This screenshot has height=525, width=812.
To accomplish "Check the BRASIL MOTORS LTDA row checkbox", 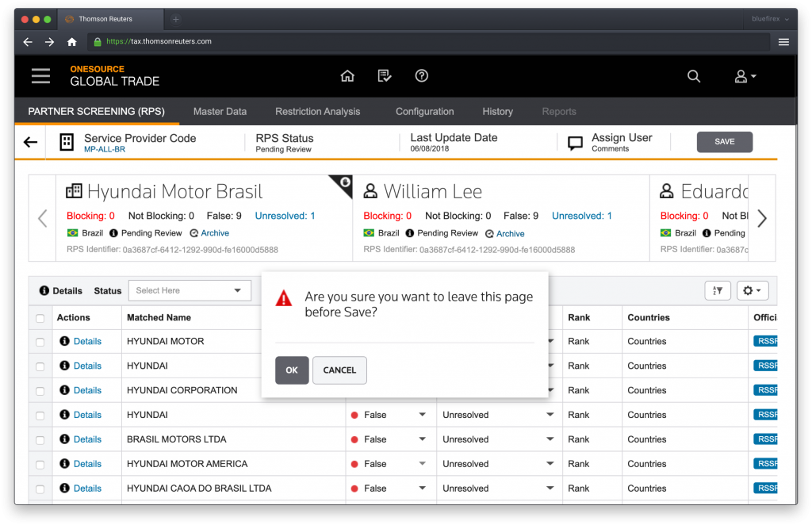I will pos(40,440).
